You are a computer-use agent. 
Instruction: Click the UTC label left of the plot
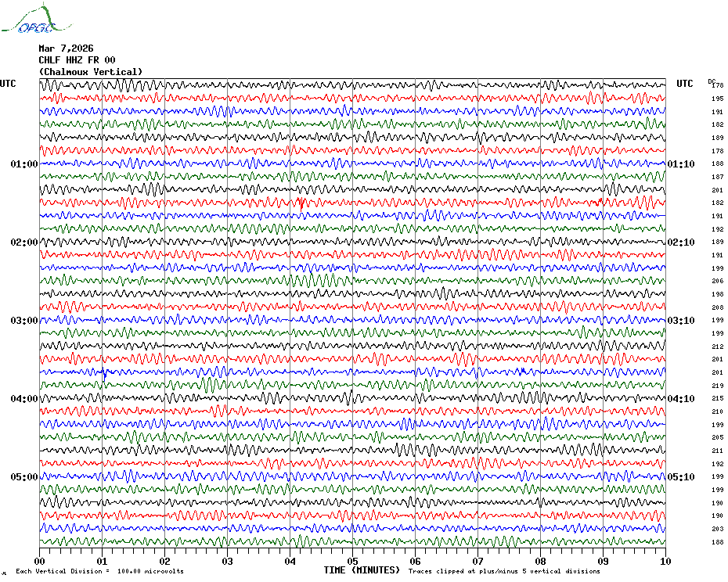8,84
